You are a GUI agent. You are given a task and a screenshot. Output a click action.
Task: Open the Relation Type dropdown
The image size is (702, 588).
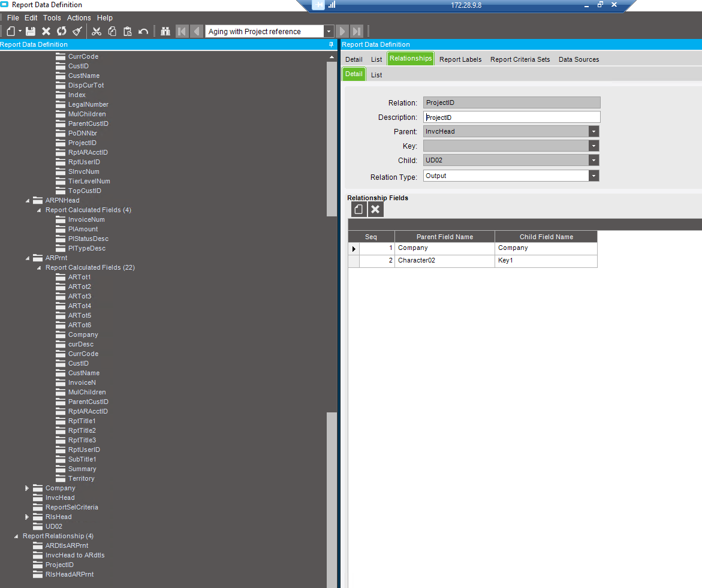pos(593,176)
